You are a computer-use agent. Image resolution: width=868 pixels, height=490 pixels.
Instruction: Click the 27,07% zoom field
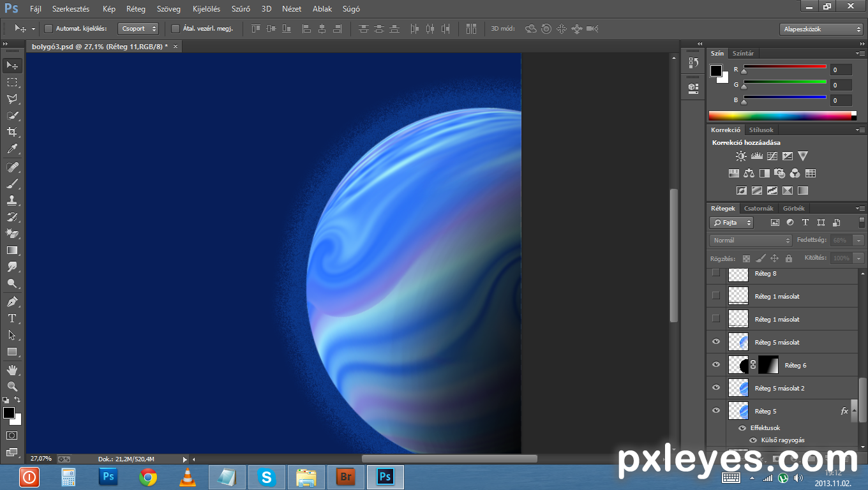pos(41,459)
